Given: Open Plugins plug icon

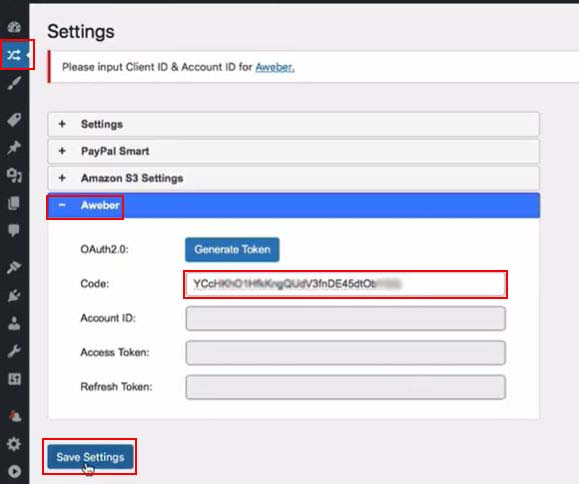Looking at the screenshot, I should tap(14, 295).
